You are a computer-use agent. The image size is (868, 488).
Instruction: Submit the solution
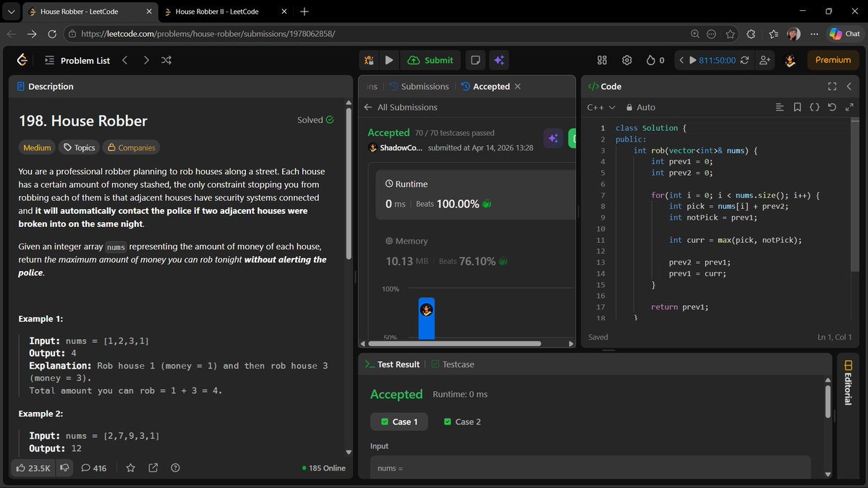tap(431, 60)
